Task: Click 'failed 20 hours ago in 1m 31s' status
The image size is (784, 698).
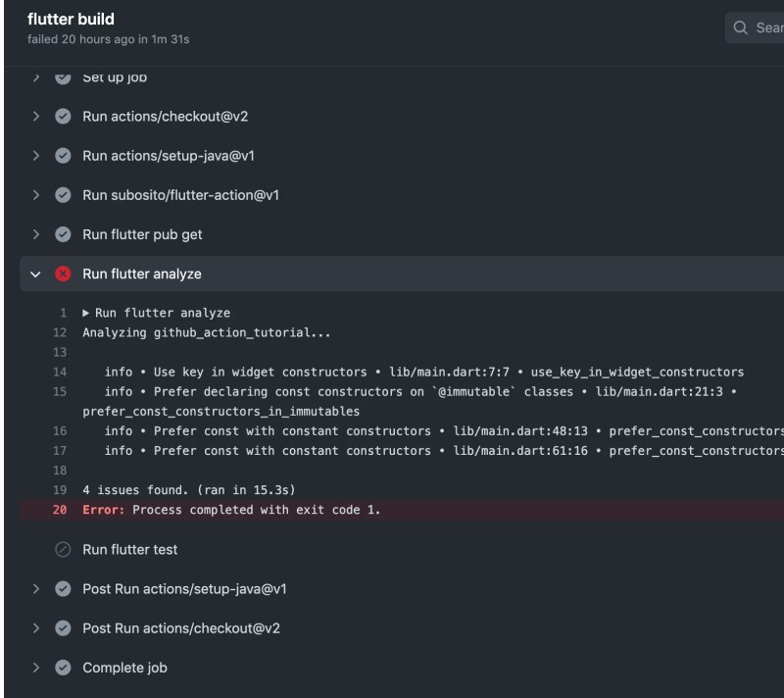Action: 109,39
